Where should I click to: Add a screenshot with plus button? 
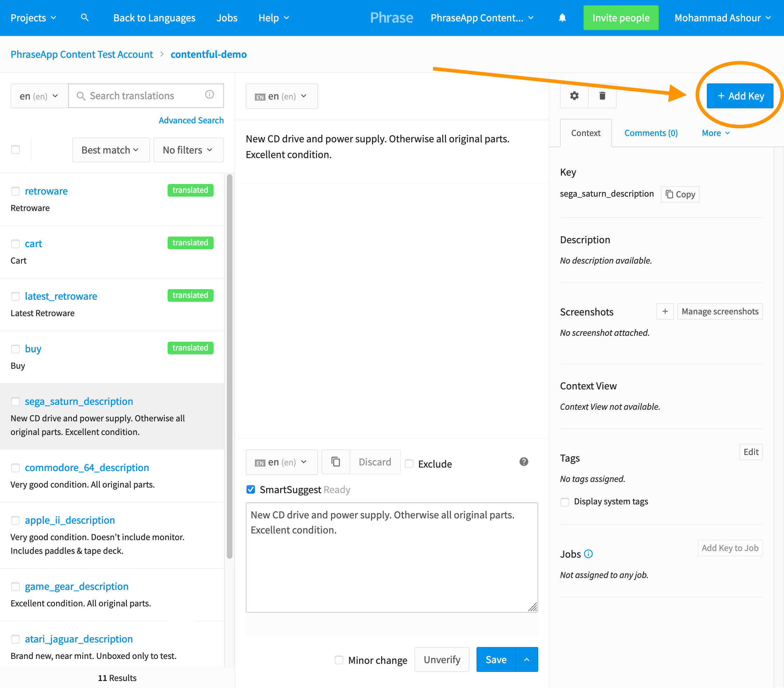click(665, 311)
